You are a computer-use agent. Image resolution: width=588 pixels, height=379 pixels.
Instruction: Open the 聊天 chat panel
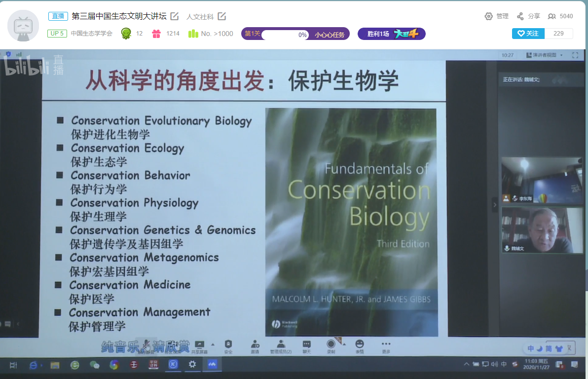point(306,346)
